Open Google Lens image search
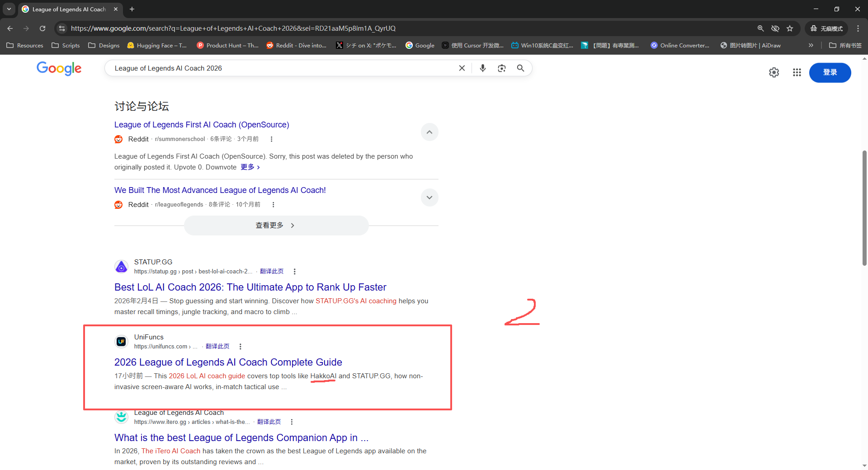The height and width of the screenshot is (470, 868). [x=501, y=68]
